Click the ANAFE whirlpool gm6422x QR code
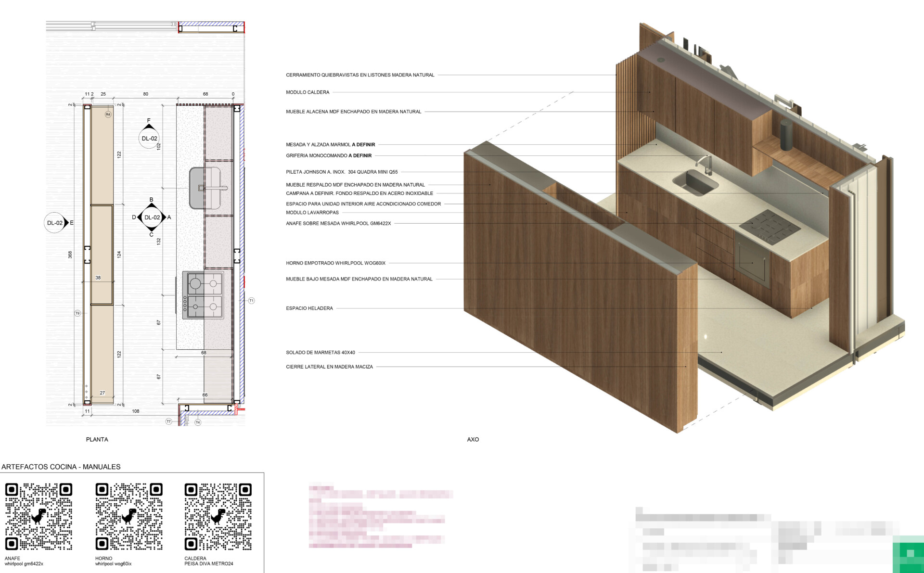Viewport: 924px width, 573px height. [x=38, y=517]
